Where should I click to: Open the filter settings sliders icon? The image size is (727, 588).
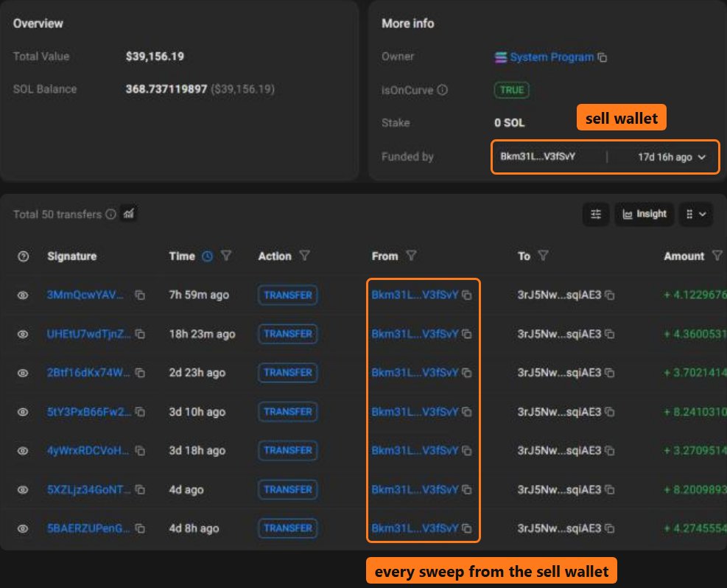point(596,214)
